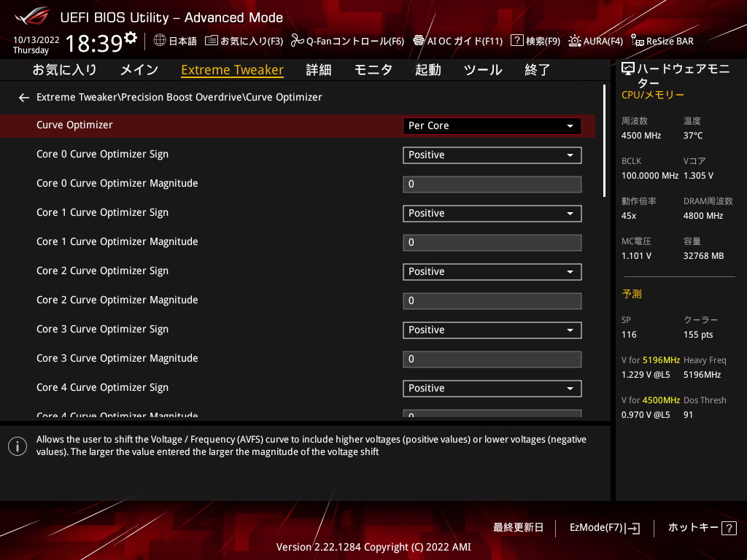
Task: Open the ツール tab
Action: click(x=483, y=70)
